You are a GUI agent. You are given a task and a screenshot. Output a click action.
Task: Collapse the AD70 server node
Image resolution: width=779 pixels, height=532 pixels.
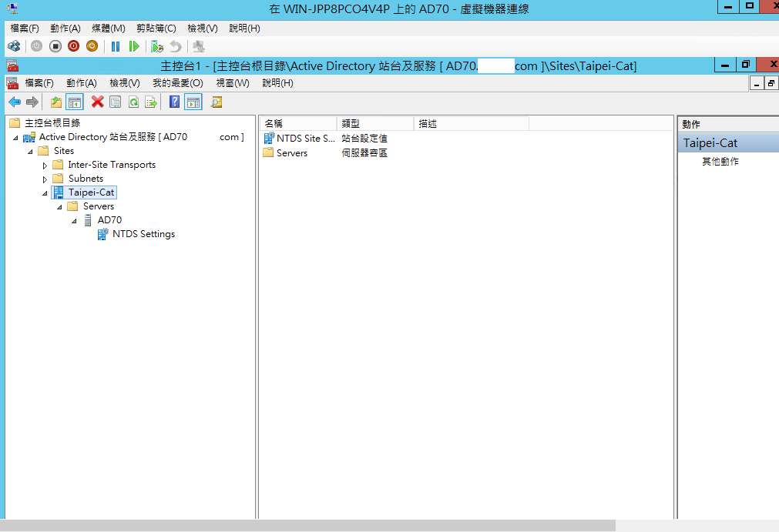(74, 221)
